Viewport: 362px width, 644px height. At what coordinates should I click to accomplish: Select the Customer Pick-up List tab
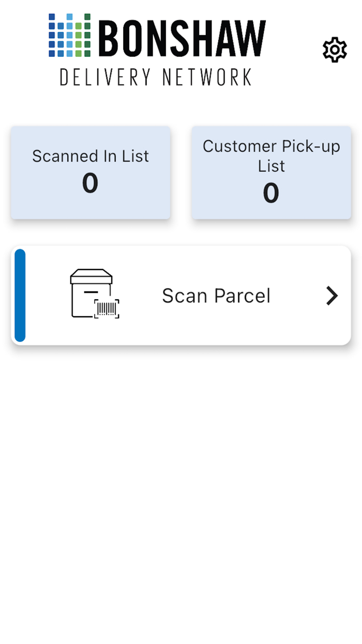pos(271,172)
